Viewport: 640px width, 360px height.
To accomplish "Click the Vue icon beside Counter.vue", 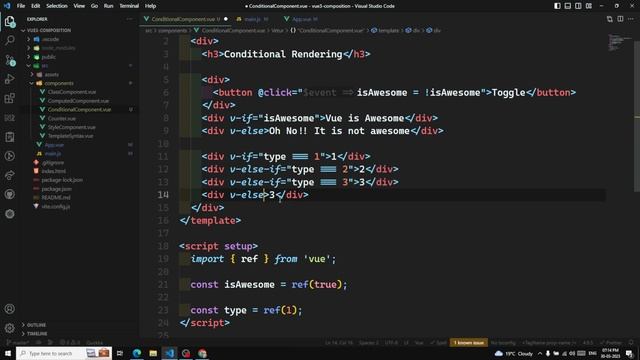I will [x=42, y=118].
